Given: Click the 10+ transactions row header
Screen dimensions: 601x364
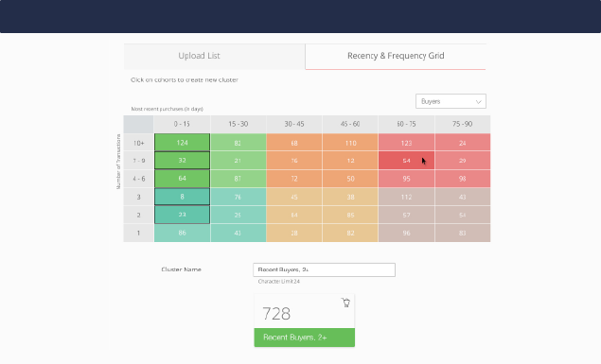Looking at the screenshot, I should (x=139, y=143).
